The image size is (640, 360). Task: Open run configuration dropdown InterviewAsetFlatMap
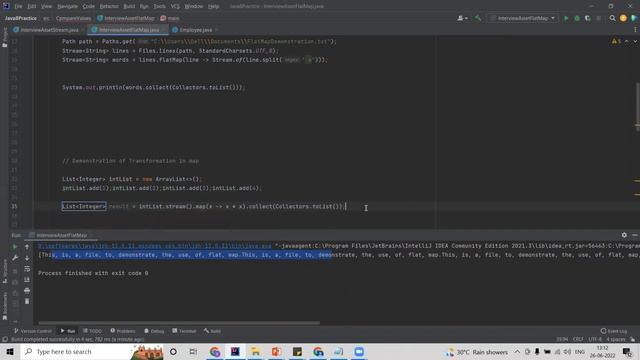523,18
